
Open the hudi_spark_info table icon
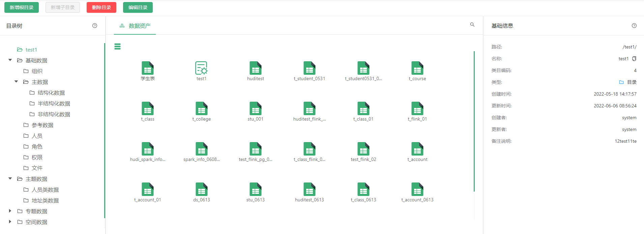148,149
